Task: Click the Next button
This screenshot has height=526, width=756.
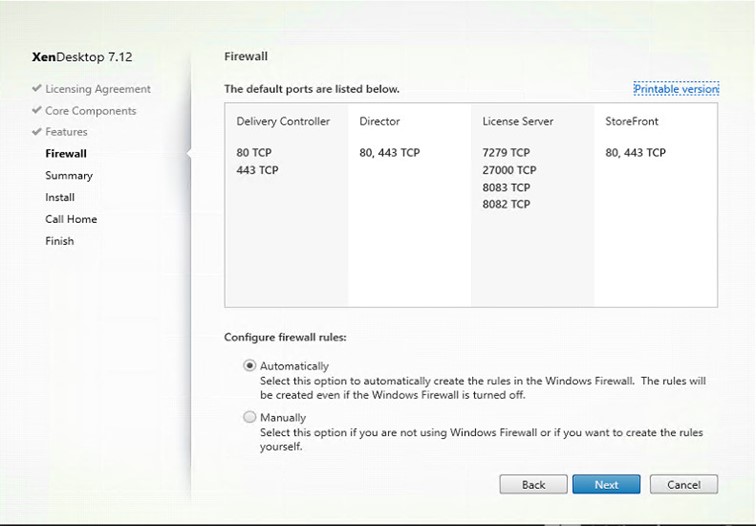Action: click(x=606, y=485)
